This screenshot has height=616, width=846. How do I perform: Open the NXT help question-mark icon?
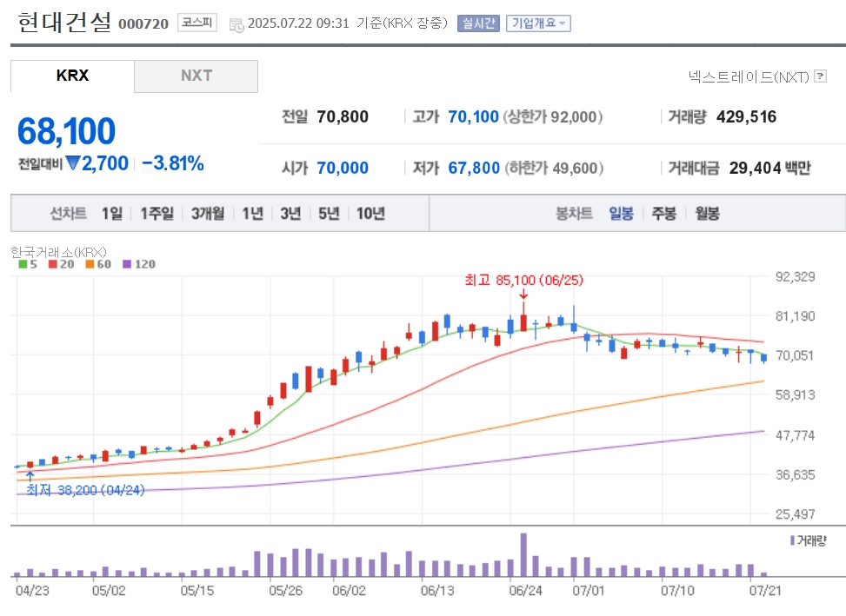[820, 76]
